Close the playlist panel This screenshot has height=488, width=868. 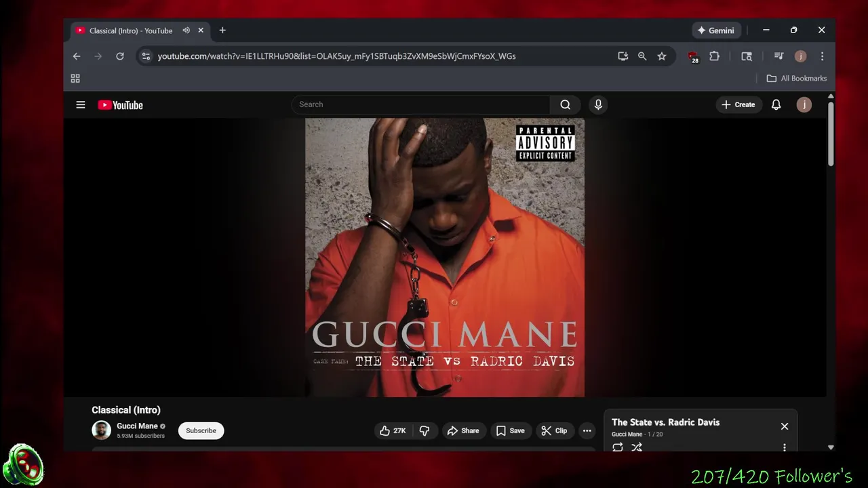coord(785,426)
